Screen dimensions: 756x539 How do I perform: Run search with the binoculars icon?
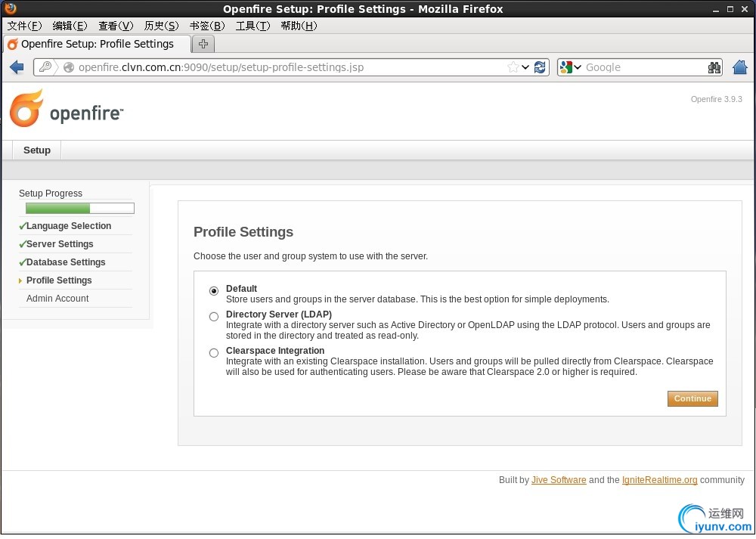(714, 67)
